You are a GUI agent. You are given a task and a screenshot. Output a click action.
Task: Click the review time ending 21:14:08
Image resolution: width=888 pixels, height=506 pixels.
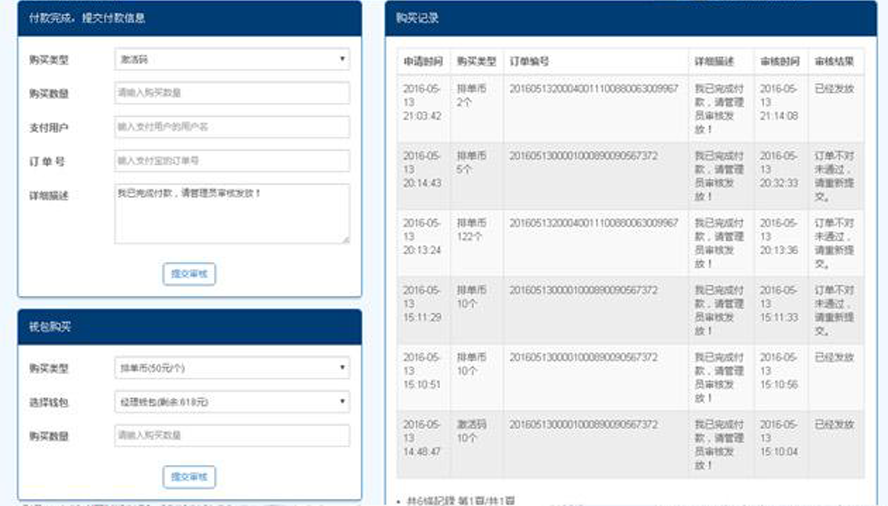(x=779, y=103)
